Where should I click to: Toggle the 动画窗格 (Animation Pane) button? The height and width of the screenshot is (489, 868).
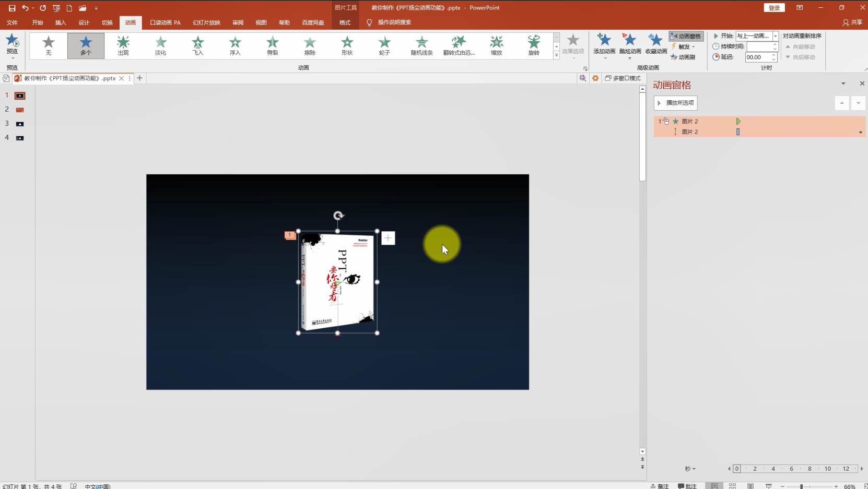pyautogui.click(x=686, y=36)
